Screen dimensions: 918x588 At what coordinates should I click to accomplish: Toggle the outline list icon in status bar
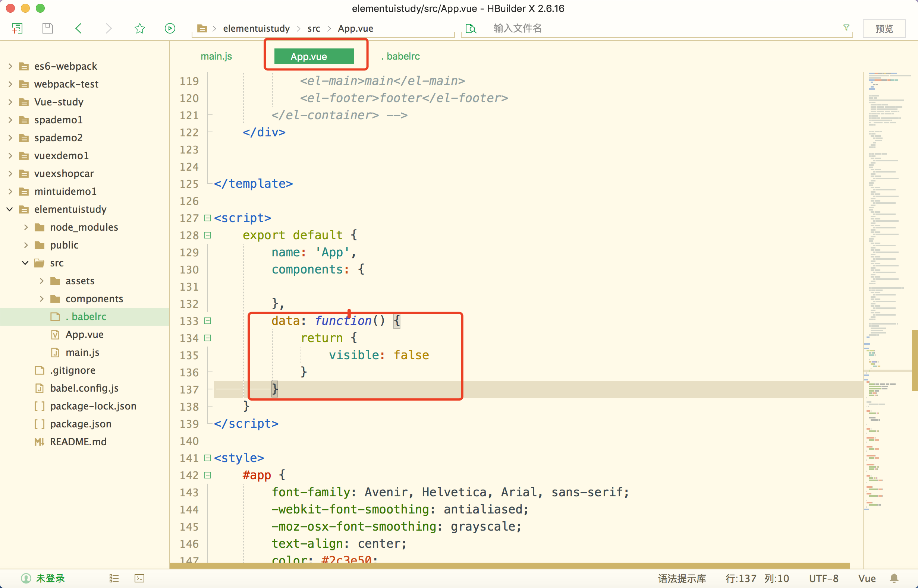coord(114,578)
